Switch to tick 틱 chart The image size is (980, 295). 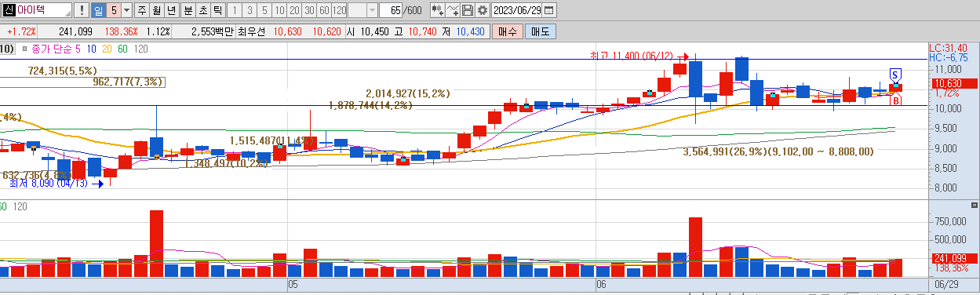[217, 10]
